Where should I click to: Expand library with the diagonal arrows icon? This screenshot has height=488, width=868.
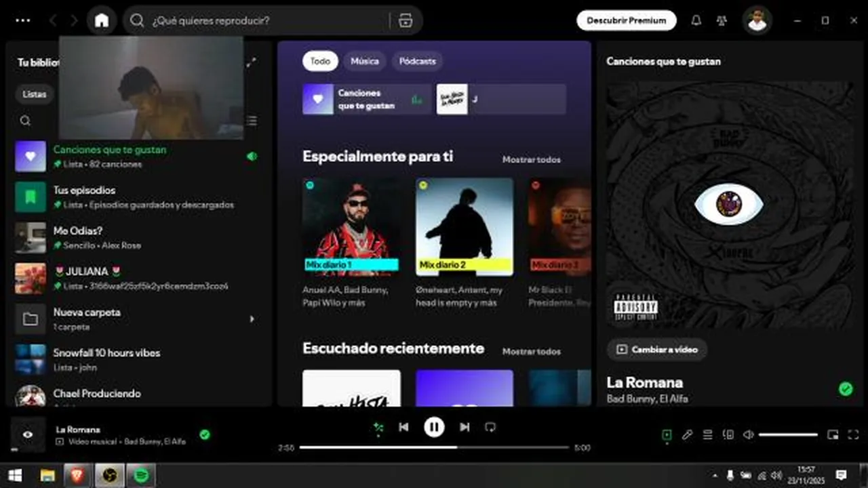click(x=252, y=62)
